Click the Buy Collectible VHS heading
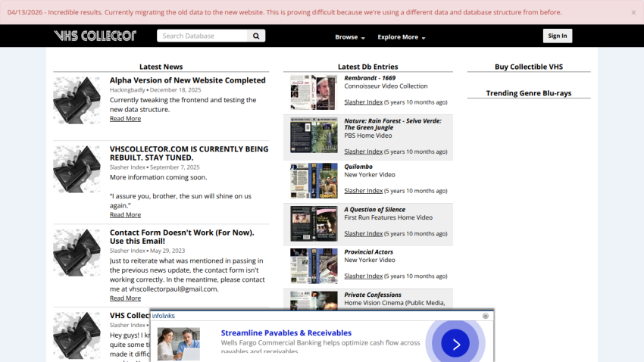Image resolution: width=644 pixels, height=362 pixels. [529, 67]
